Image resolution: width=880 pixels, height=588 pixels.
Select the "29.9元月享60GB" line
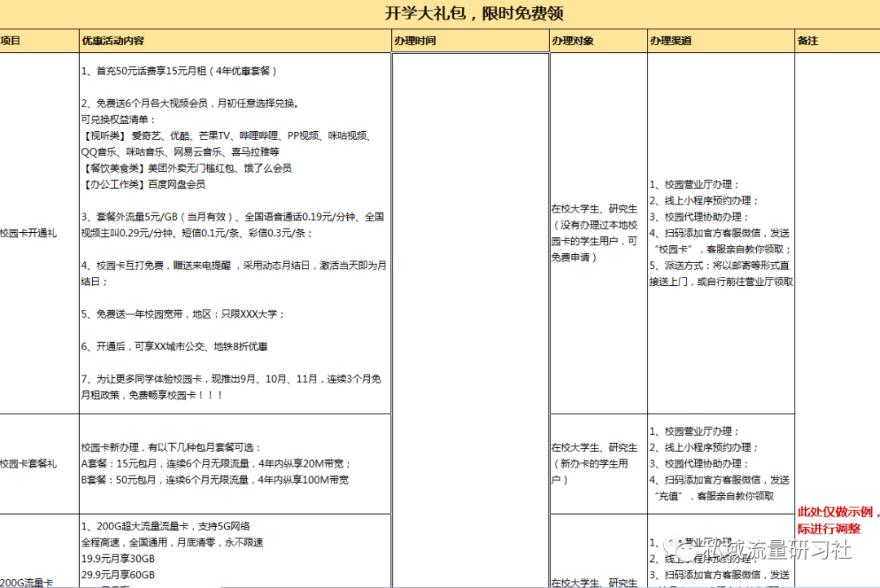click(x=118, y=575)
